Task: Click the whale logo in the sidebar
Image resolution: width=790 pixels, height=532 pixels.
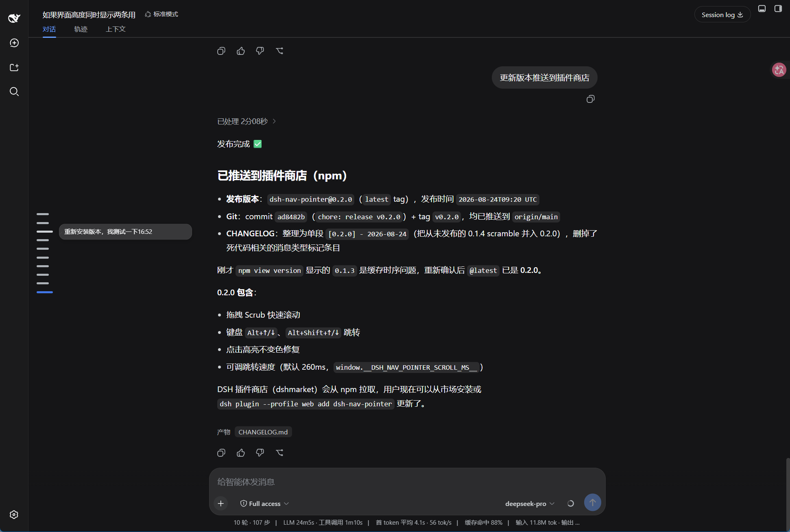Action: click(14, 18)
